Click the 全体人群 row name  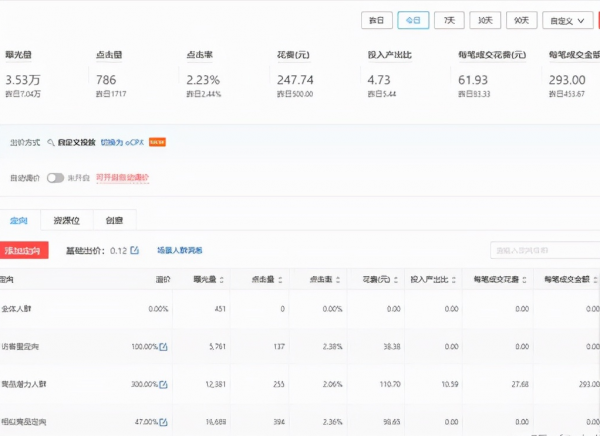tap(16, 309)
